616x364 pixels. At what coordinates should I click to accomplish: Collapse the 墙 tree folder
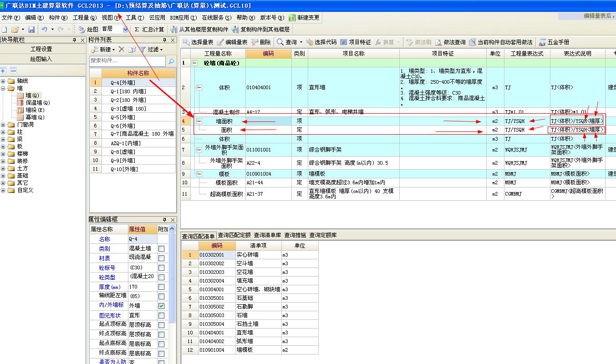pos(3,88)
